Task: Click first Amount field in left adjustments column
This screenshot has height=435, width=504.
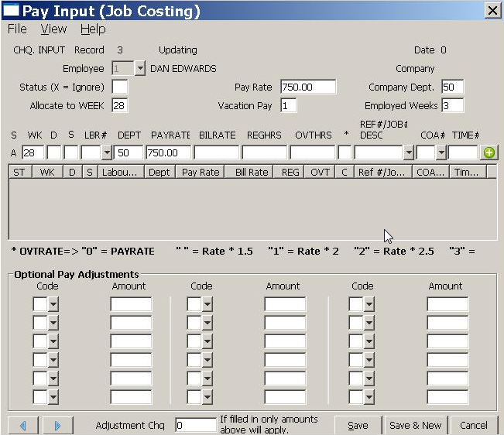Action: [x=131, y=304]
